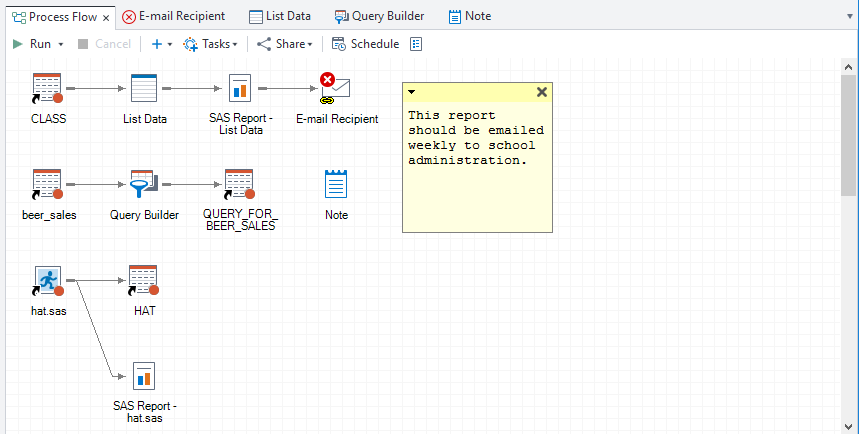Click the hat.sas program node
Image resolution: width=859 pixels, height=434 pixels.
(x=47, y=281)
